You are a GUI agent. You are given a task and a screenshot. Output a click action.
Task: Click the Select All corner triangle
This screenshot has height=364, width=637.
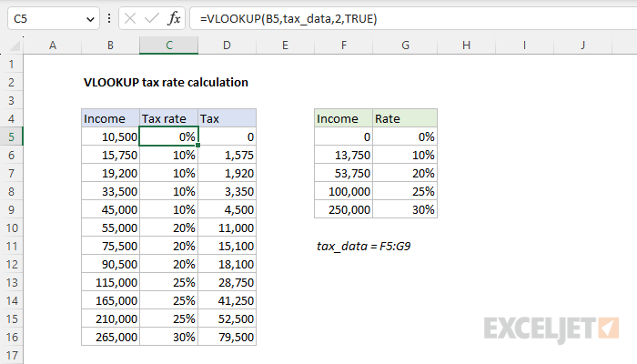tap(15, 45)
